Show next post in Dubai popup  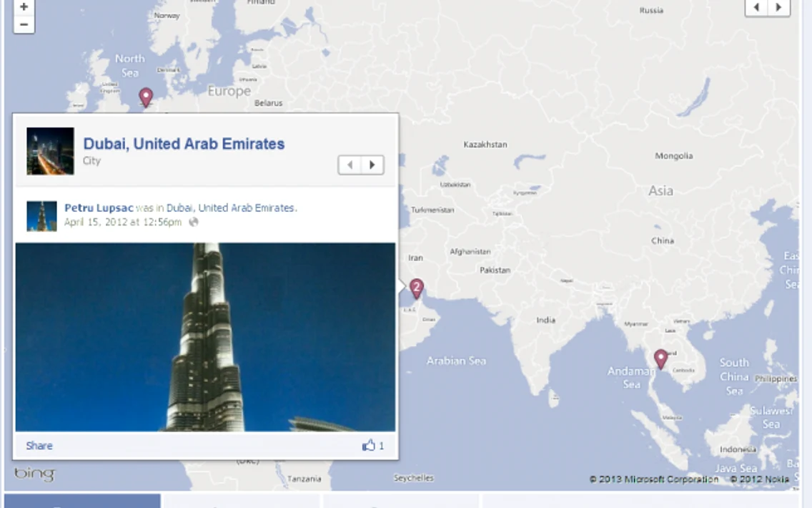372,165
